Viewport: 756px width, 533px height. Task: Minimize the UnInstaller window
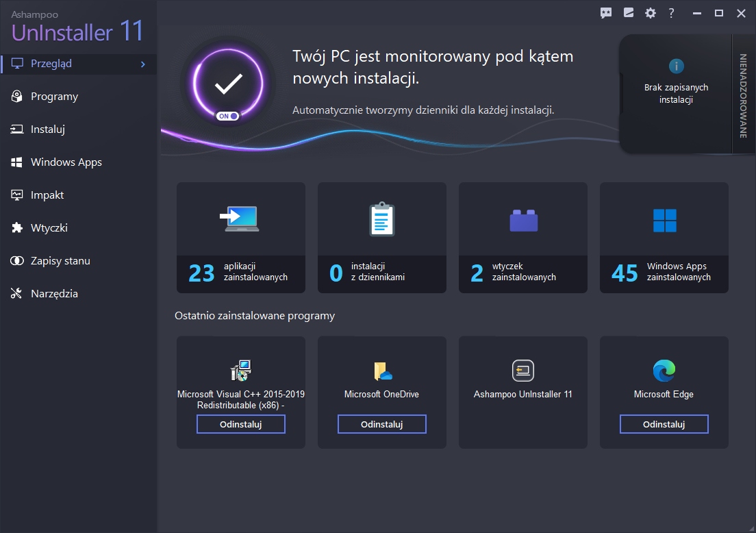696,13
